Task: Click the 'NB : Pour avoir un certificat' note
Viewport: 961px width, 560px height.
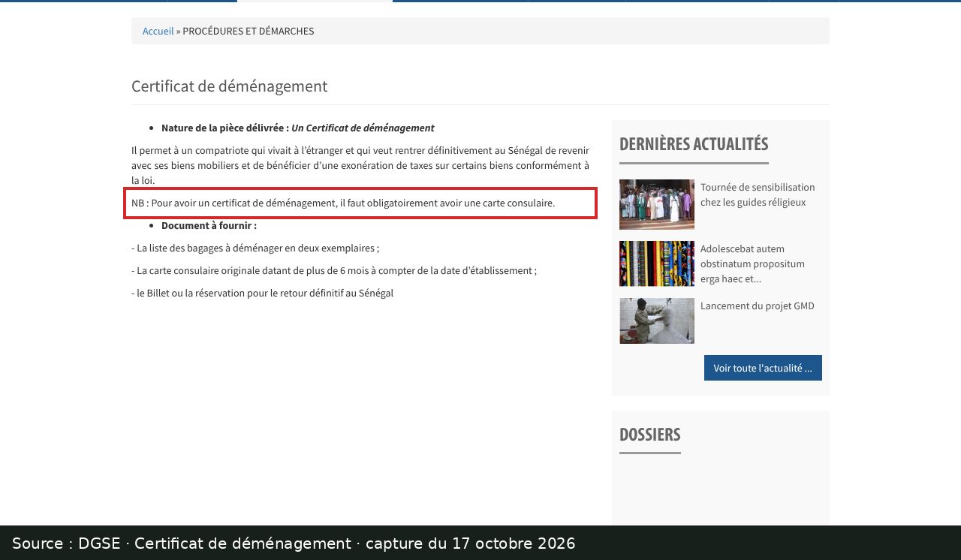Action: pyautogui.click(x=343, y=203)
